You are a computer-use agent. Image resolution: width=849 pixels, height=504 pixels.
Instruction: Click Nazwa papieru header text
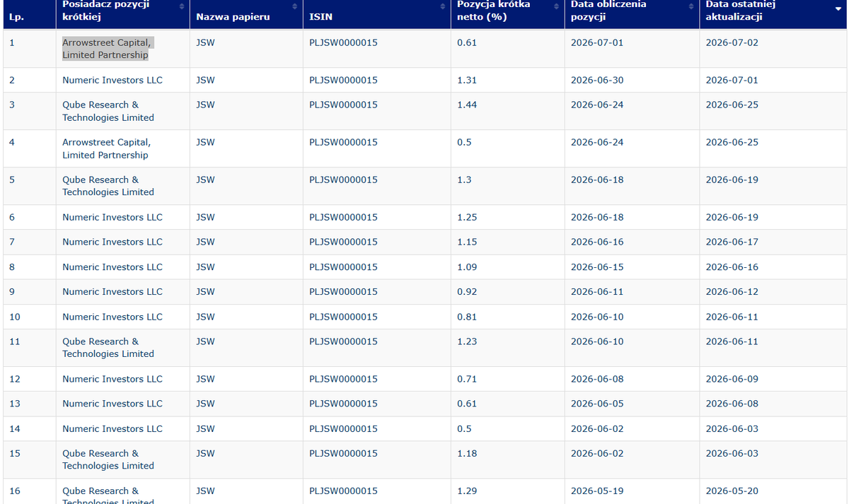[233, 16]
